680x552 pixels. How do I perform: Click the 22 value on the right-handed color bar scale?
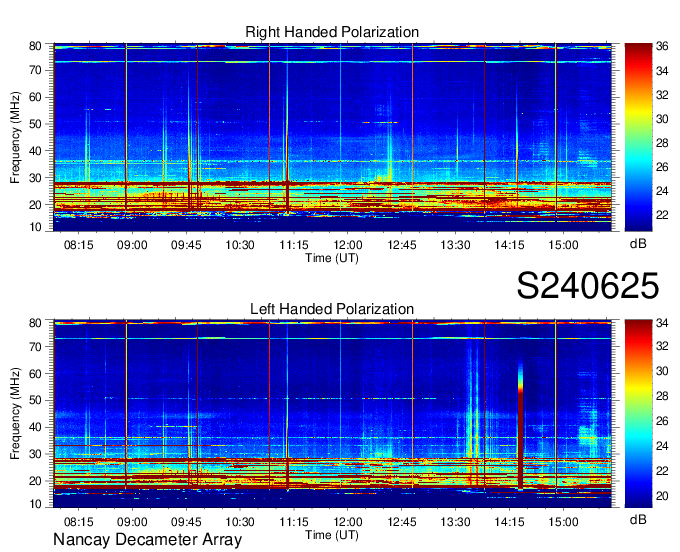[x=662, y=215]
